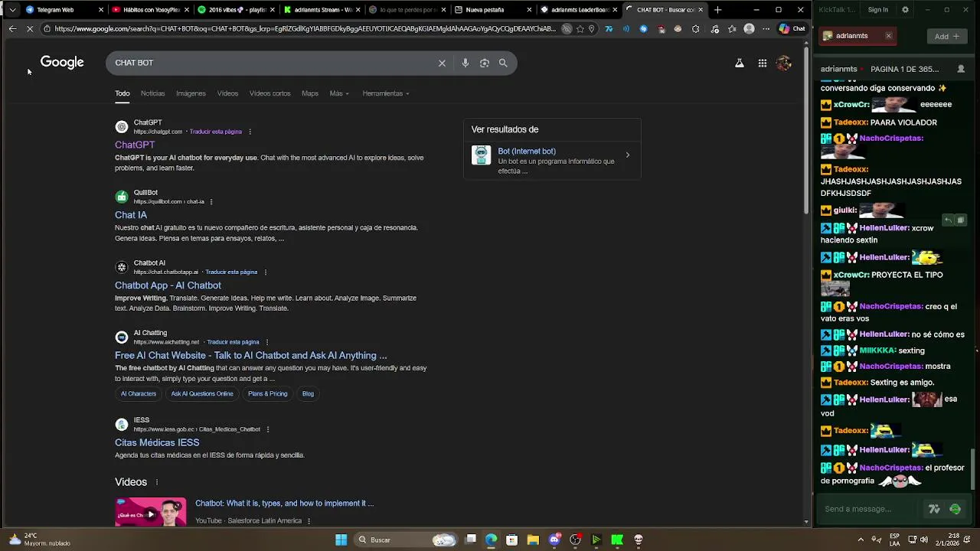Viewport: 980px width, 551px height.
Task: Click Sign In in KickTalk
Action: tap(878, 10)
